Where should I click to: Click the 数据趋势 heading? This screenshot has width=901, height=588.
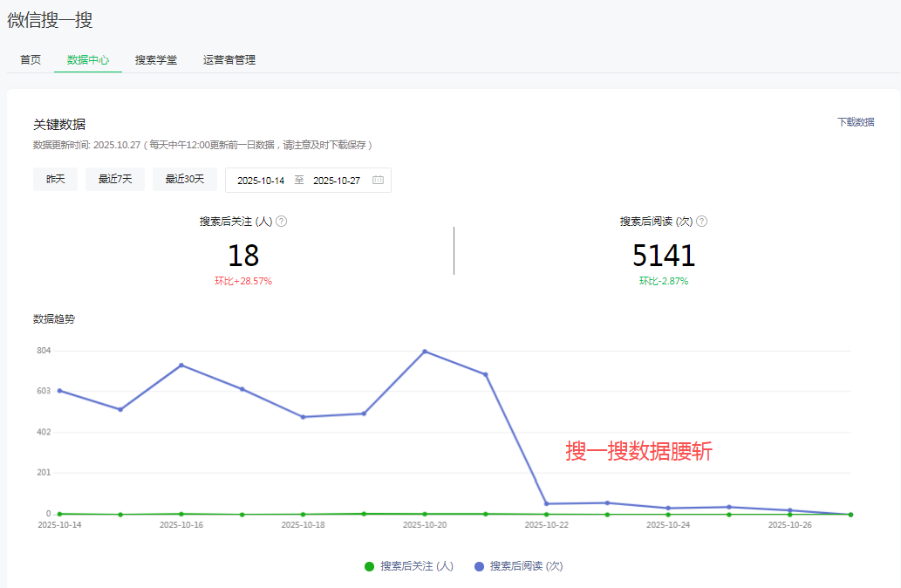54,319
